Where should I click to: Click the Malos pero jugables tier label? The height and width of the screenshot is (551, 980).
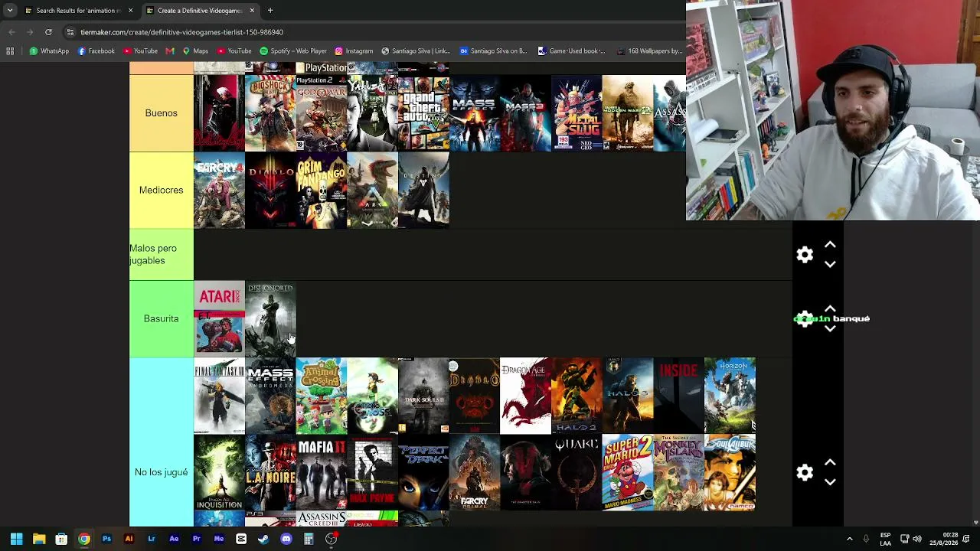tap(161, 255)
